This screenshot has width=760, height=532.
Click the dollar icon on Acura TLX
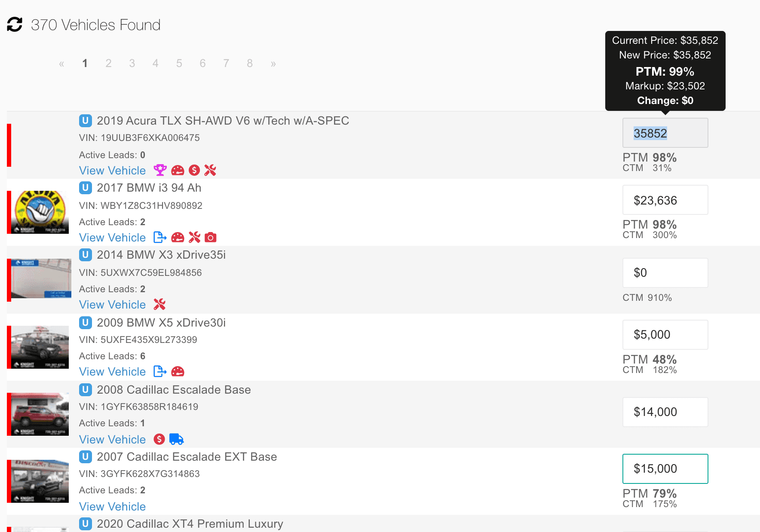pyautogui.click(x=194, y=170)
